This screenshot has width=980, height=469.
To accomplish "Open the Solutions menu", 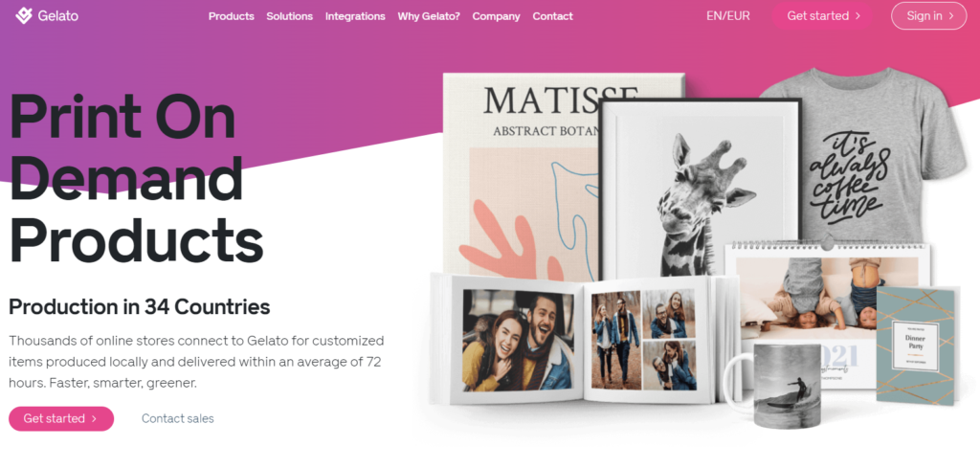I will point(289,16).
